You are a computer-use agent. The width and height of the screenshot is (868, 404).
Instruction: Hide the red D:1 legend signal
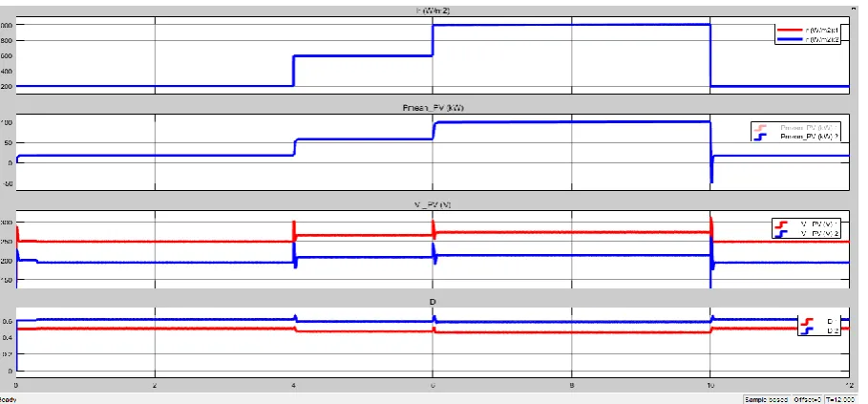[820, 322]
